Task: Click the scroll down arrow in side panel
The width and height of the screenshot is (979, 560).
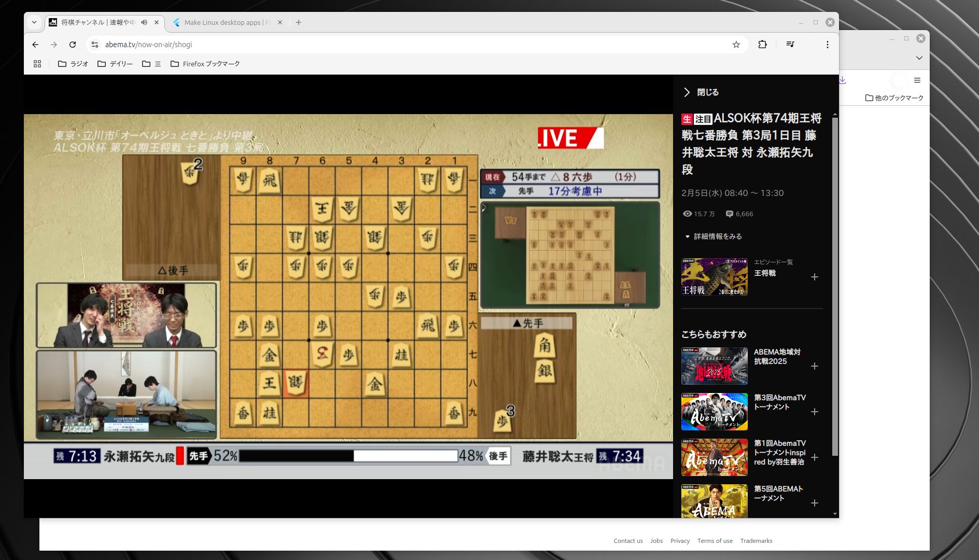Action: coord(835,514)
